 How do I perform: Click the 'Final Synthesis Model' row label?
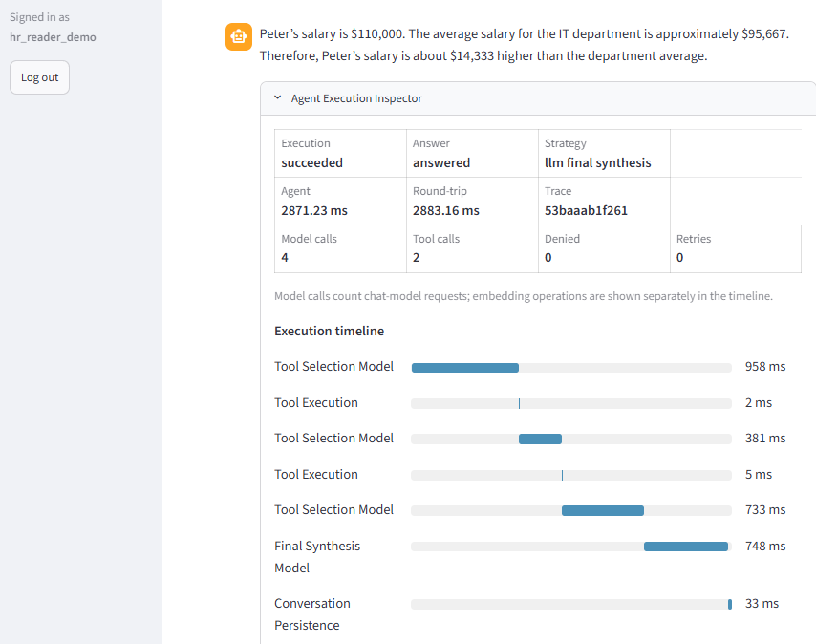click(317, 557)
